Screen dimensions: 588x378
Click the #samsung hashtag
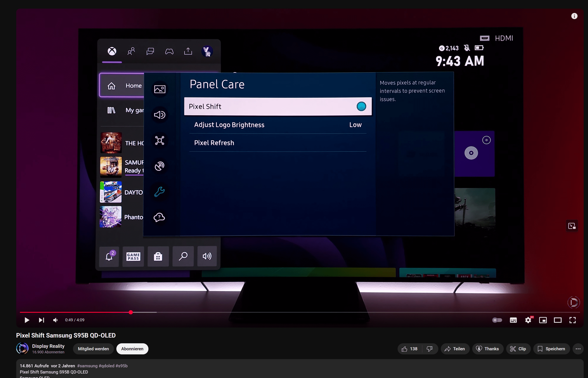[x=87, y=365]
